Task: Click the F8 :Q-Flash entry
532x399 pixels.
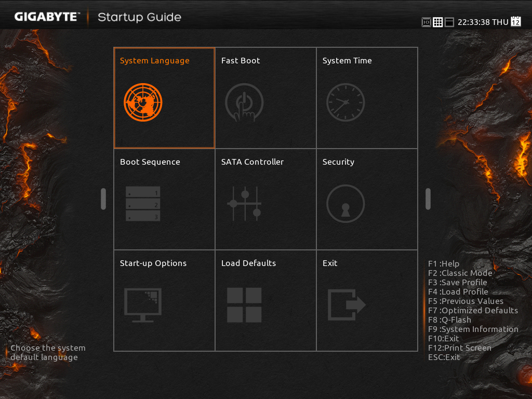Action: click(x=449, y=320)
